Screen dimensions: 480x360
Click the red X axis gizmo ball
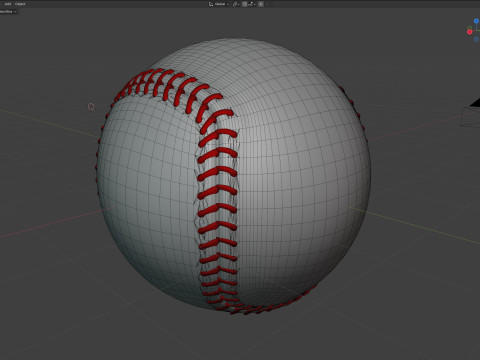coord(470,32)
